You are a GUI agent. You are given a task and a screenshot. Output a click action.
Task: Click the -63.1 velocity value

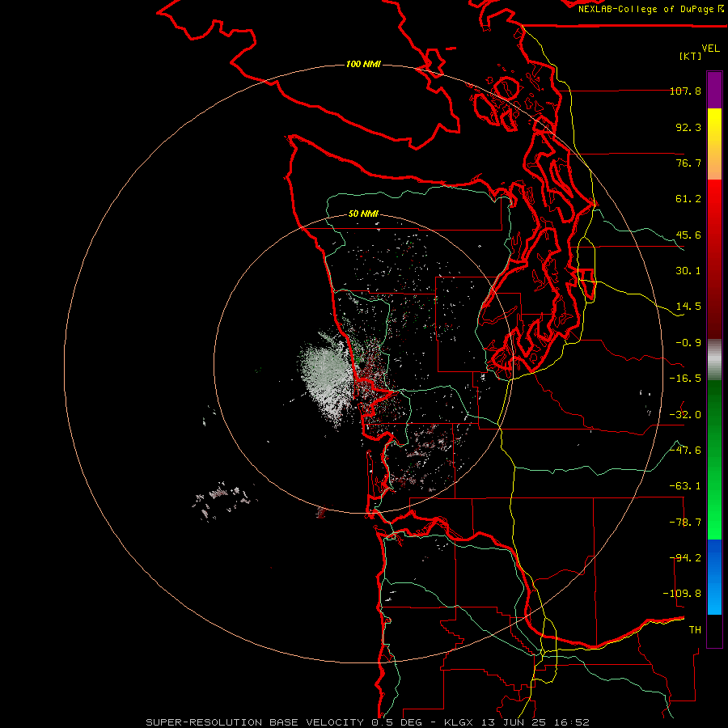click(x=685, y=486)
